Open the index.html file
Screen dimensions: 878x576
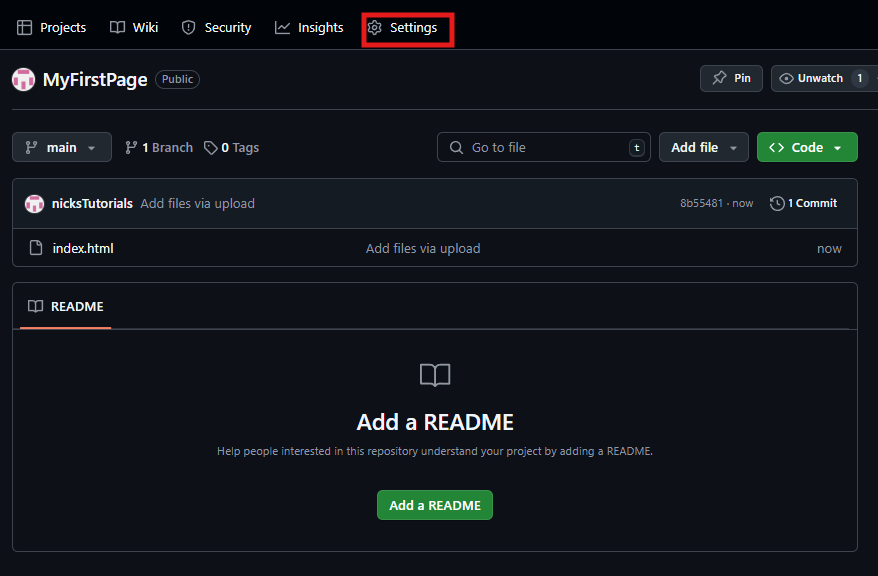pos(83,249)
